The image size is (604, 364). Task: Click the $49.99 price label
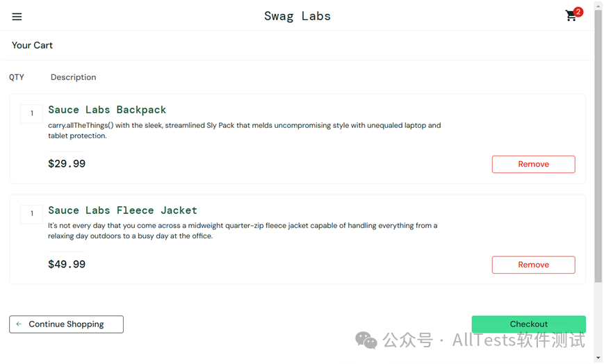(67, 264)
